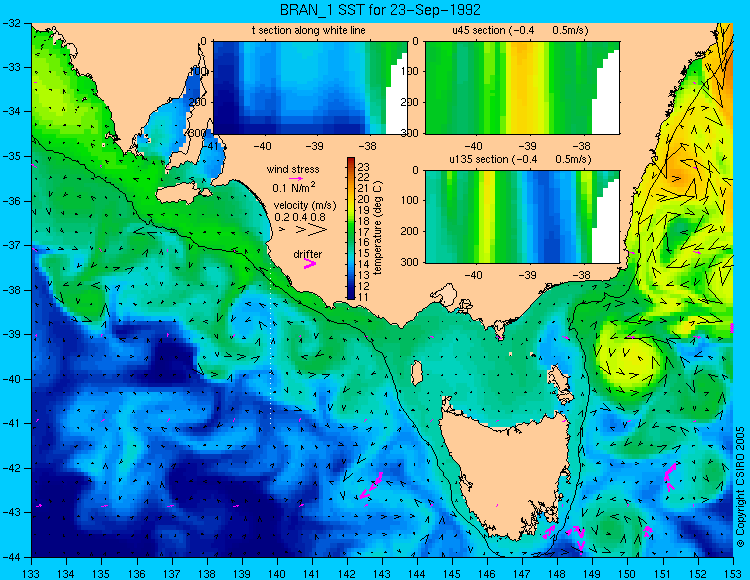Click the -44 latitude axis label
The image size is (750, 580).
(11, 557)
